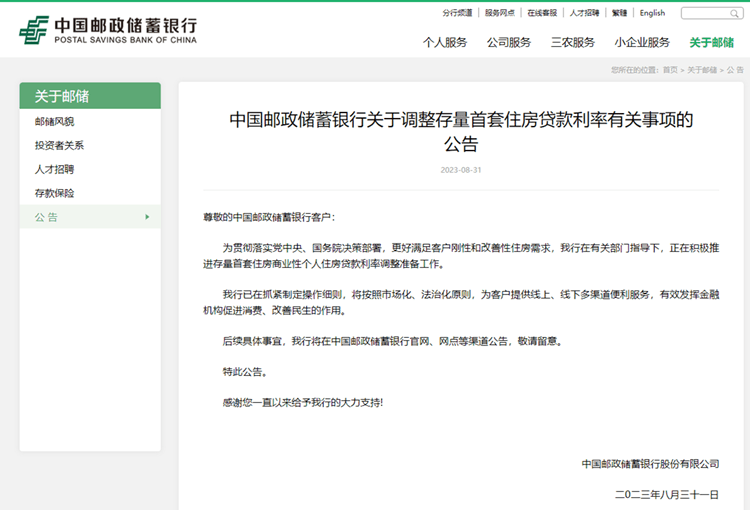This screenshot has height=510, width=750.
Task: Open the 公司服务 menu
Action: (x=509, y=42)
